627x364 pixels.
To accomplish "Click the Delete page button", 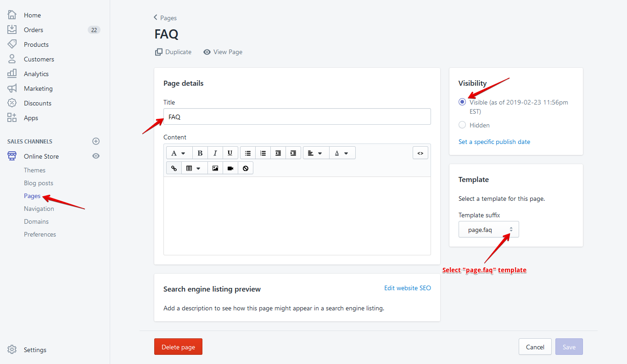I will (x=178, y=347).
